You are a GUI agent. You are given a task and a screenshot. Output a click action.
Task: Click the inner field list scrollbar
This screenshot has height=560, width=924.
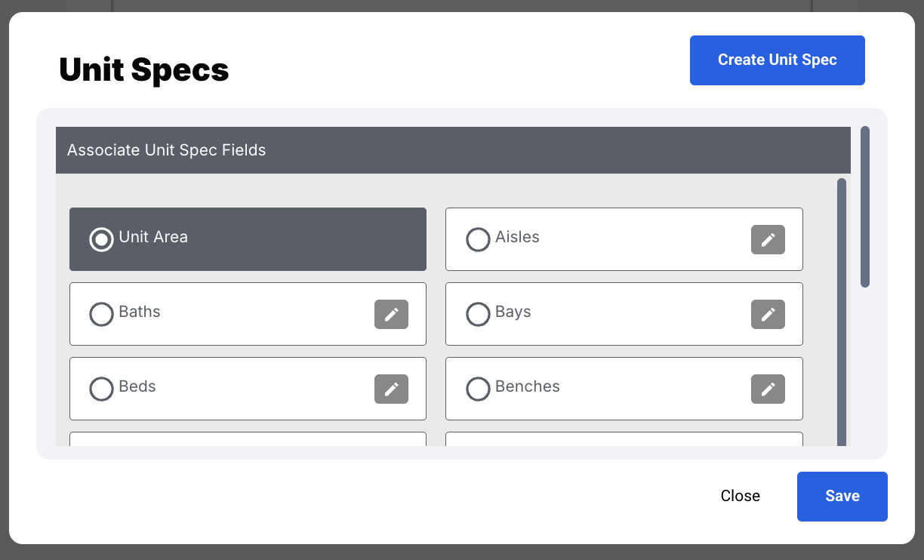click(x=842, y=309)
